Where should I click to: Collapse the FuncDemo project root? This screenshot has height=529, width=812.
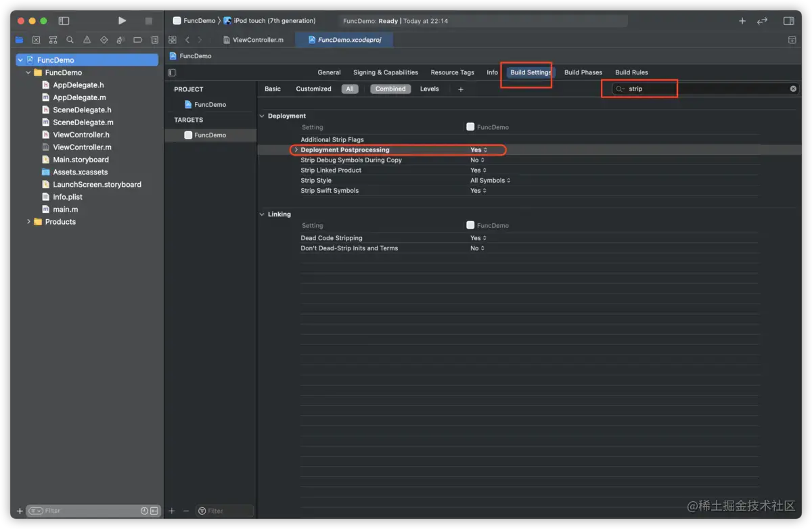20,60
